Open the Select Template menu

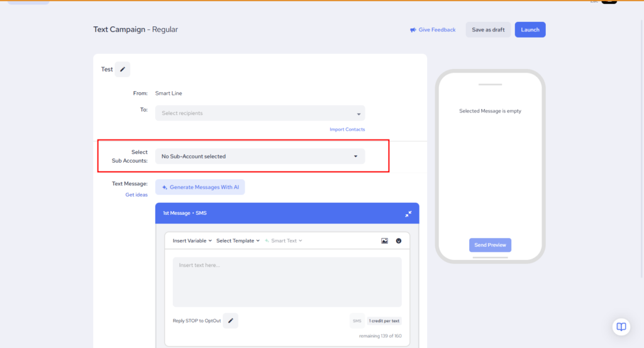[x=238, y=241]
